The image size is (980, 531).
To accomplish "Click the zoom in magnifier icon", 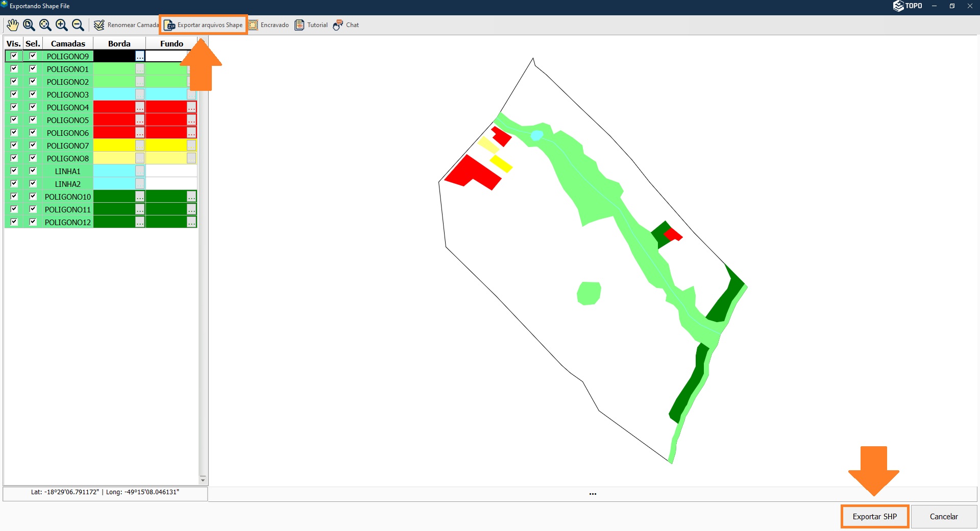I will click(x=62, y=25).
